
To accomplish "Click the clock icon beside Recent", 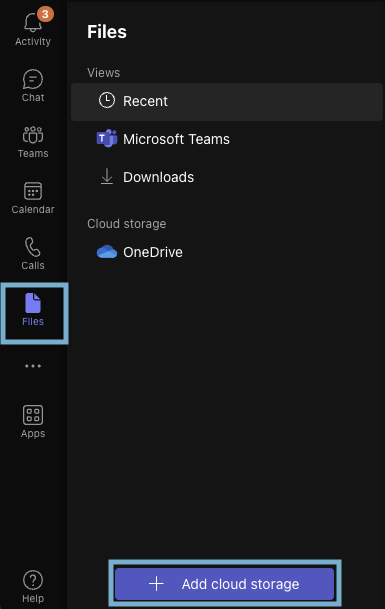I will point(107,100).
